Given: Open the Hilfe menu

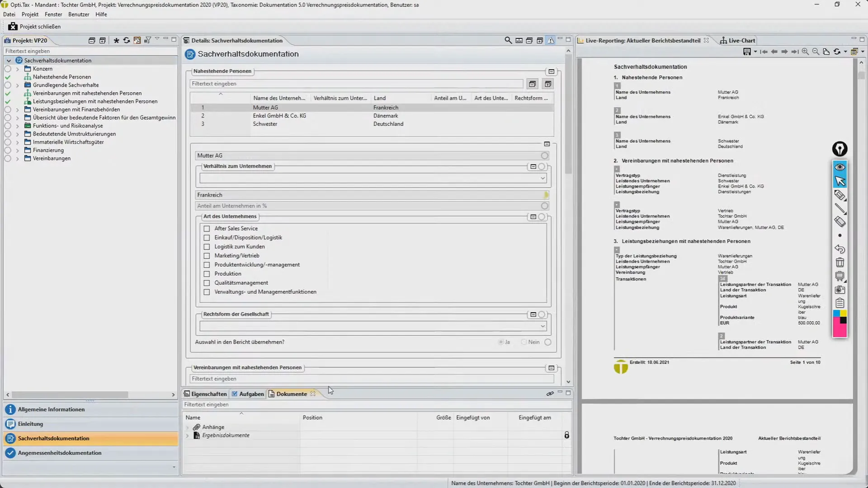Looking at the screenshot, I should tap(101, 14).
